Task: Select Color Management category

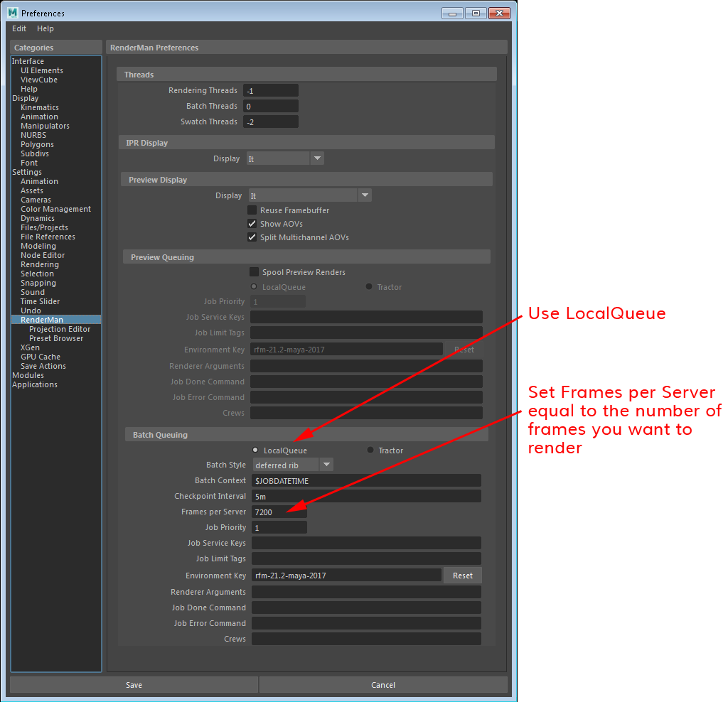Action: click(55, 210)
